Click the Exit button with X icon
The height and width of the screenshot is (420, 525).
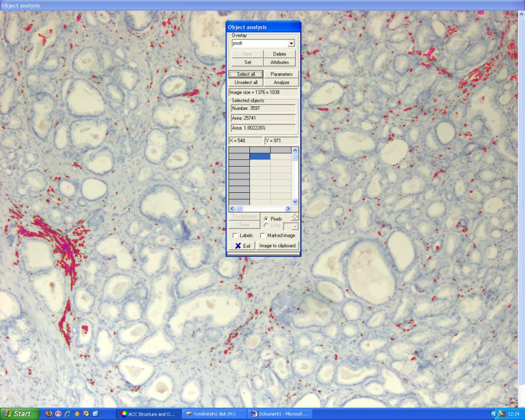[242, 246]
